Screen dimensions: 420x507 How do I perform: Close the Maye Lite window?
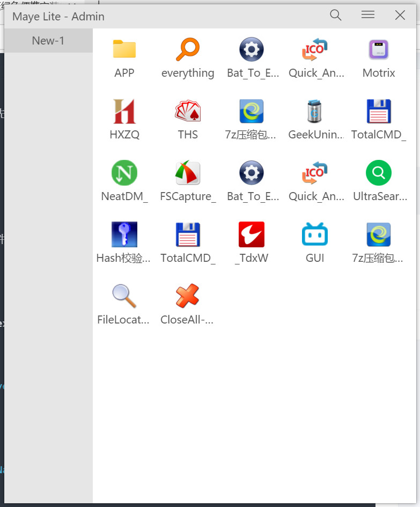pos(400,15)
